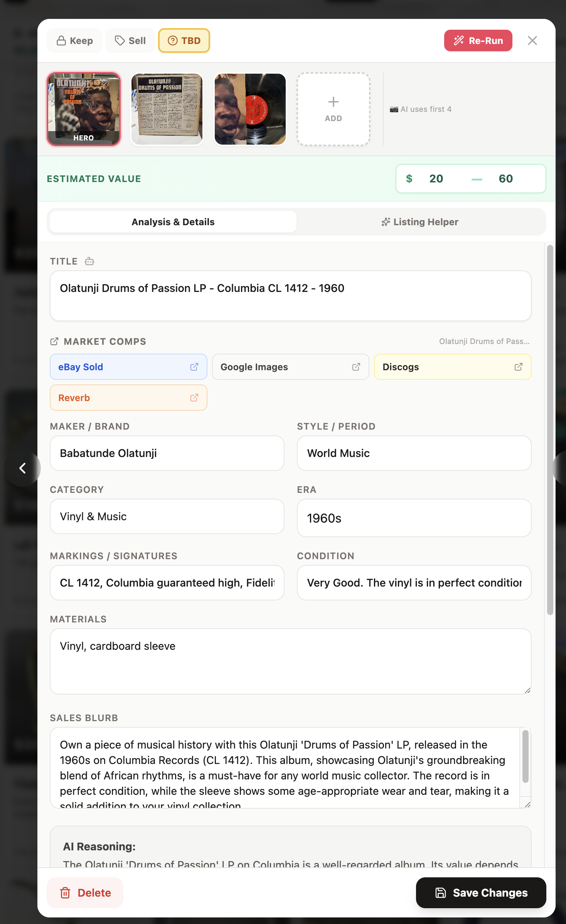Click Save Changes
The width and height of the screenshot is (566, 924).
pyautogui.click(x=481, y=893)
